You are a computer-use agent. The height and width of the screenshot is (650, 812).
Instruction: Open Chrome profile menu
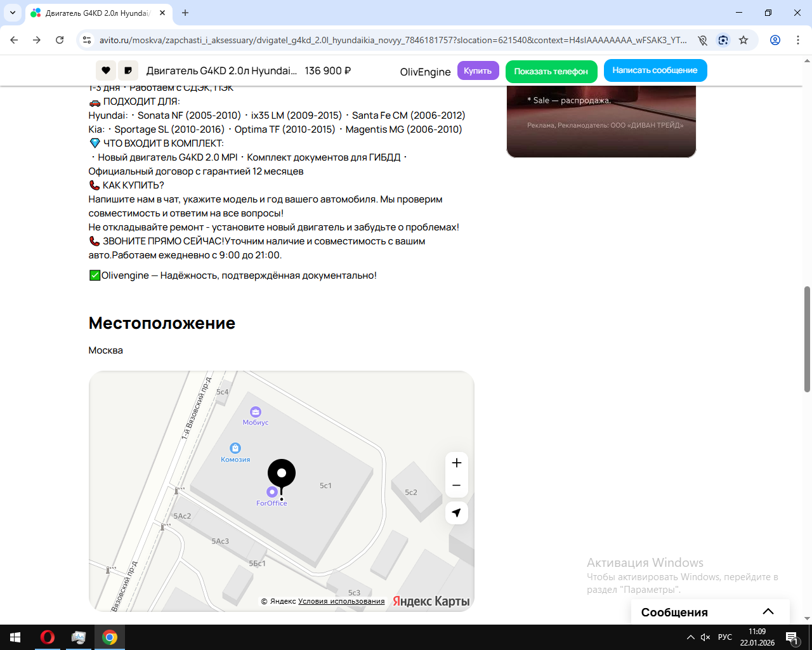[775, 40]
